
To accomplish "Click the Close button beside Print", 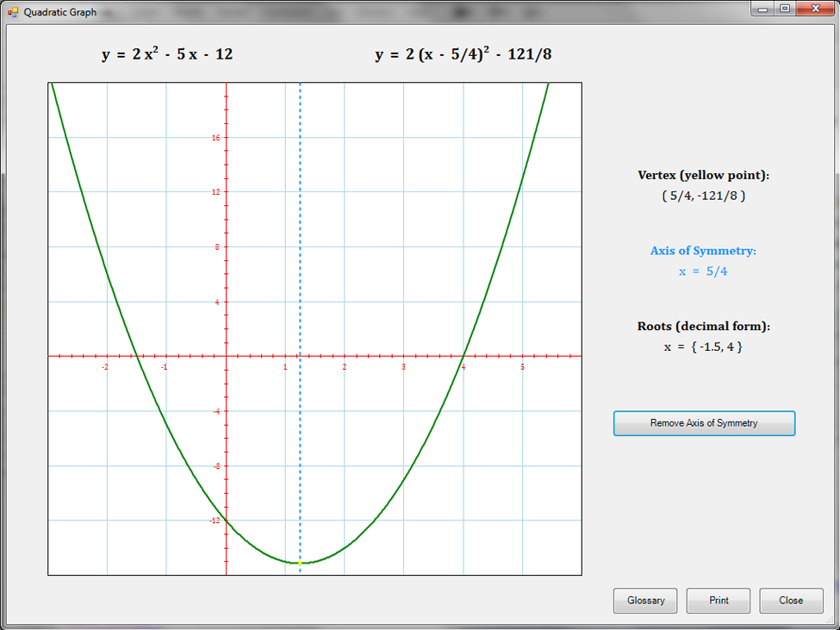I will (x=791, y=601).
